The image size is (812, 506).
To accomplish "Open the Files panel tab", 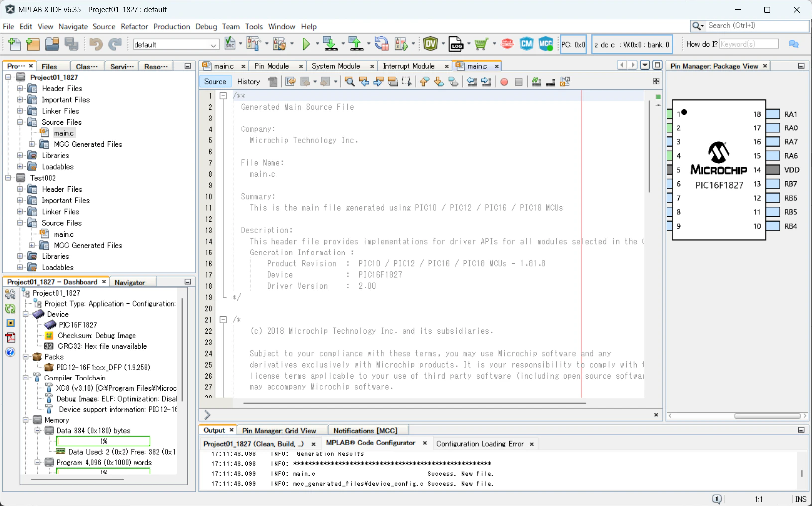I will [49, 67].
